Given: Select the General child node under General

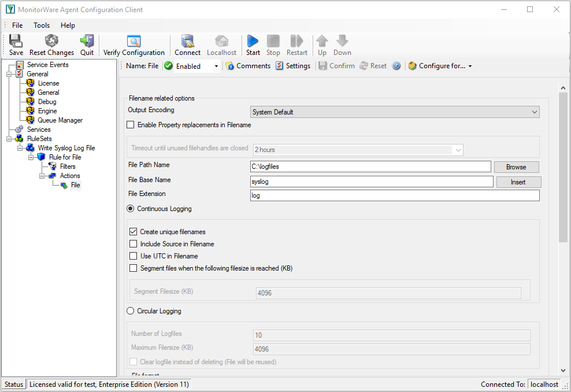Looking at the screenshot, I should 49,93.
